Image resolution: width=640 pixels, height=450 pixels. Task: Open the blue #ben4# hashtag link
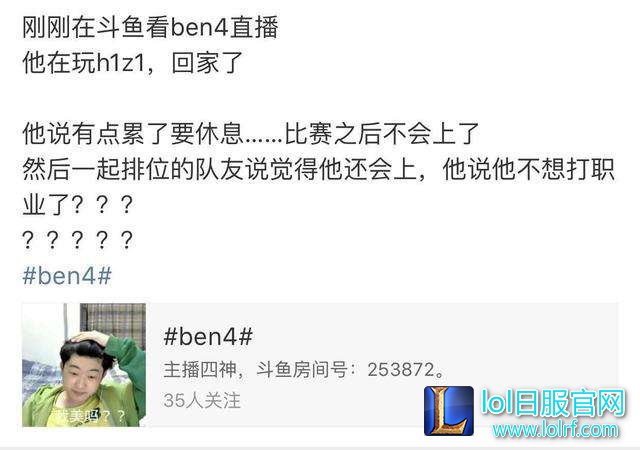click(x=67, y=275)
